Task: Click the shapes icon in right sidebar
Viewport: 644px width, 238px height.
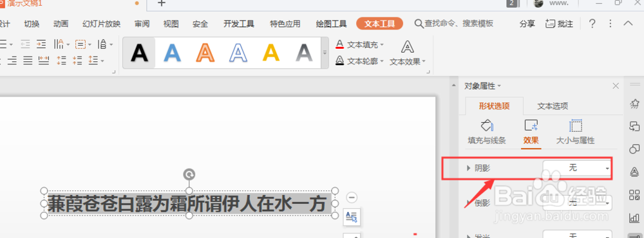Action: 634,149
